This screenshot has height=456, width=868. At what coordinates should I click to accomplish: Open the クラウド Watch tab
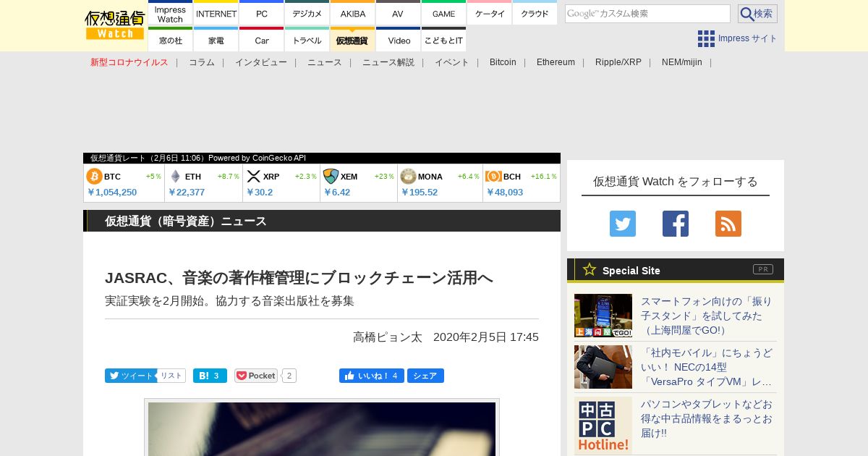pyautogui.click(x=535, y=14)
